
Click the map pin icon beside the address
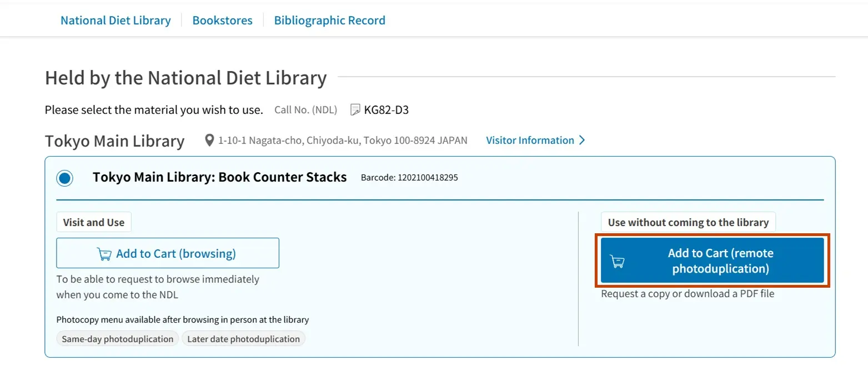click(209, 141)
